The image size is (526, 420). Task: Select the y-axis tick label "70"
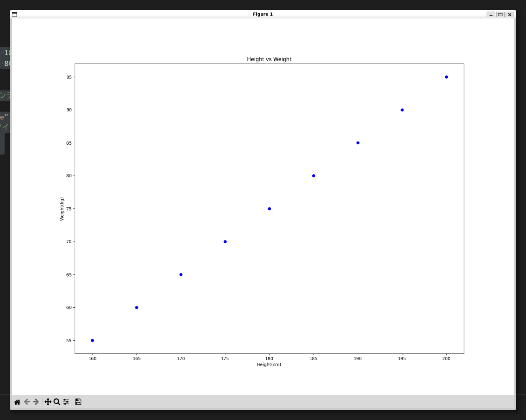[x=69, y=242]
